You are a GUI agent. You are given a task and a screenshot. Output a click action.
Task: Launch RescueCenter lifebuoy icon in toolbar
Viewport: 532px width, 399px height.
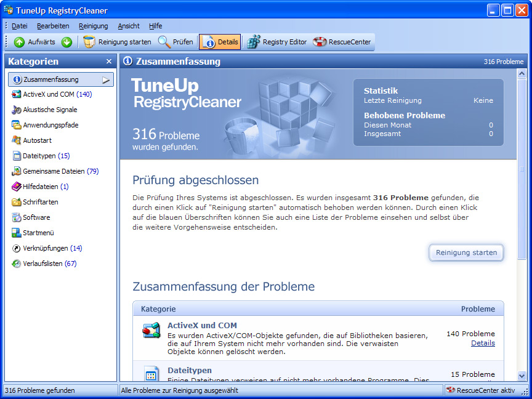(x=320, y=42)
